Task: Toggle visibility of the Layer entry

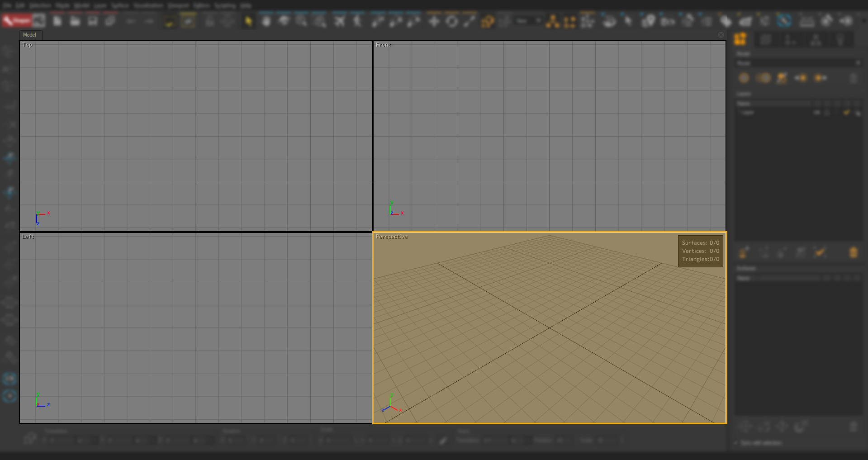Action: click(x=817, y=113)
